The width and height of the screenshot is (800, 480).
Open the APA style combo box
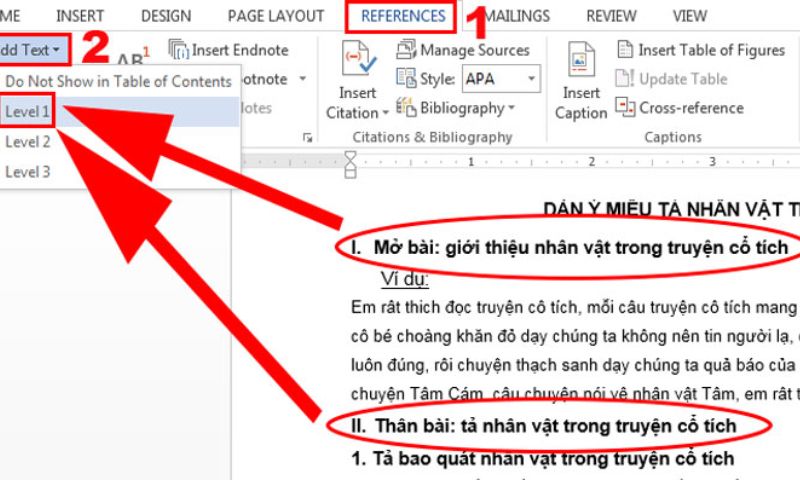pyautogui.click(x=501, y=79)
